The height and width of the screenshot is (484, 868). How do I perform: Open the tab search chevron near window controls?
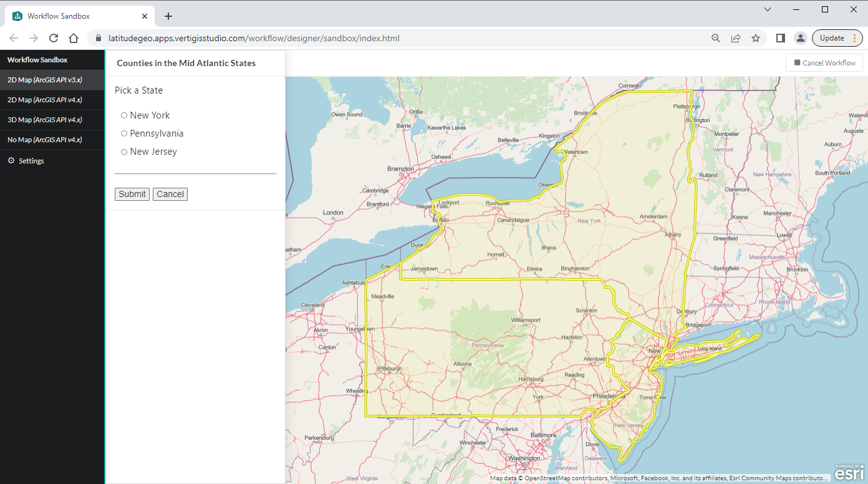(x=767, y=9)
